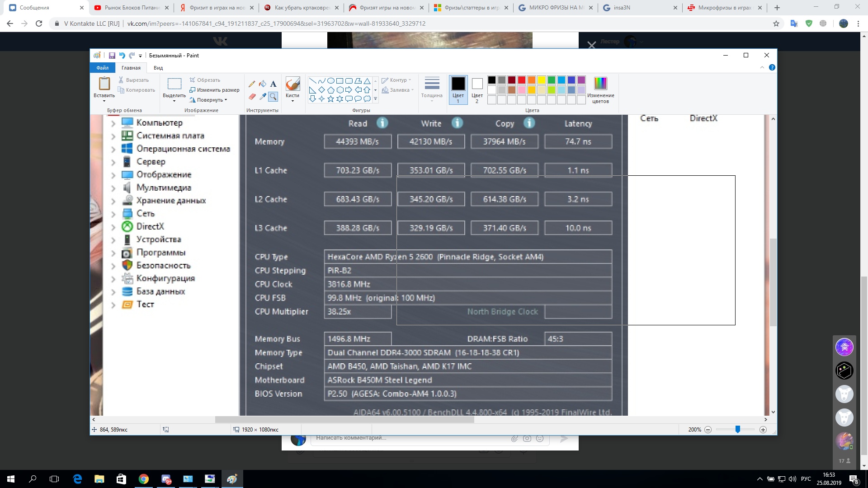The height and width of the screenshot is (488, 868).
Task: Click the Save icon in Paint title bar
Action: pos(112,56)
